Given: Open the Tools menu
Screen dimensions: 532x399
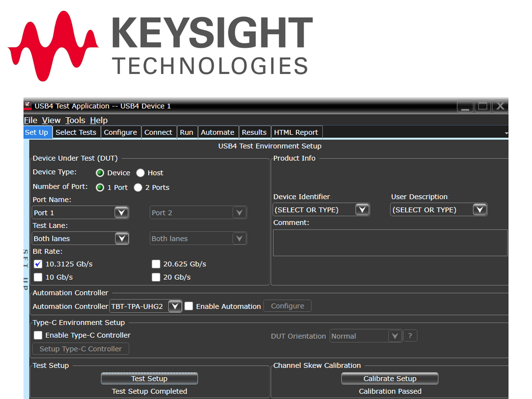Looking at the screenshot, I should click(75, 120).
